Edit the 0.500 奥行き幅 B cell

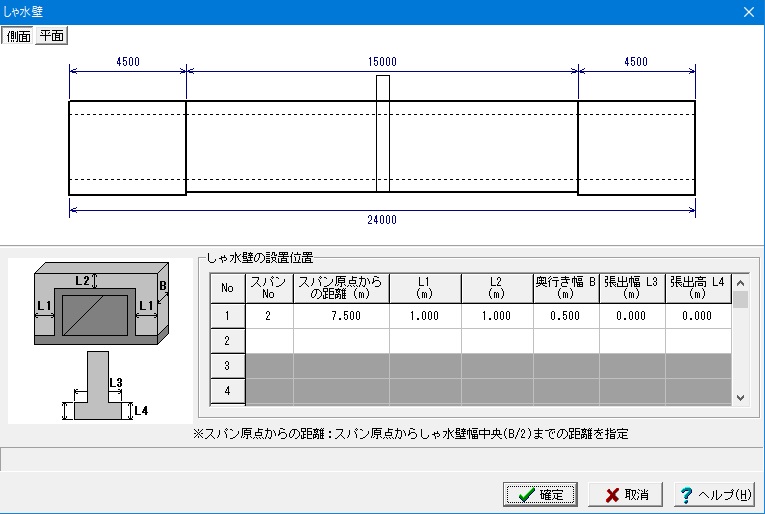pos(565,316)
